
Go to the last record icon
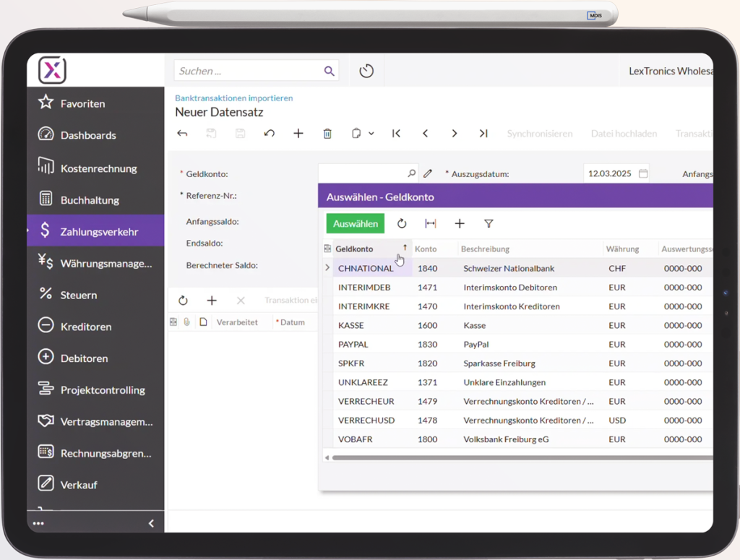tap(483, 134)
